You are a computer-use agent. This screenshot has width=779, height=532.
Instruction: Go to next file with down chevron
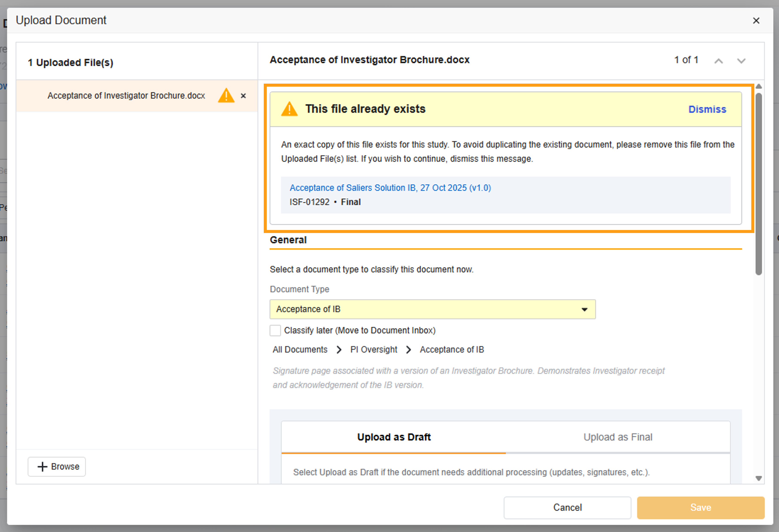click(x=741, y=61)
